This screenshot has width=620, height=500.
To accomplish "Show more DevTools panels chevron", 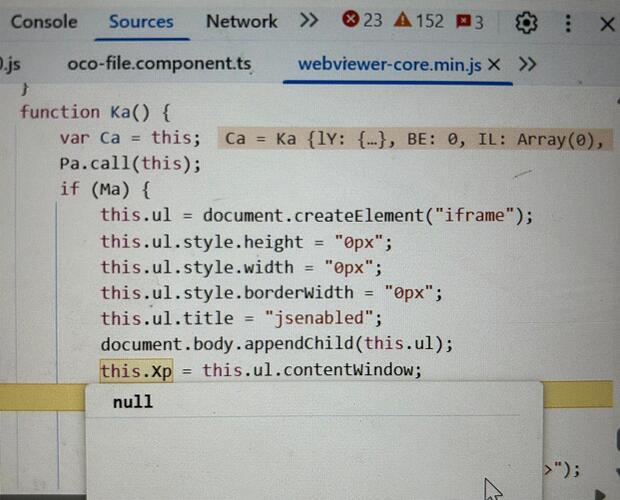I will pyautogui.click(x=308, y=20).
